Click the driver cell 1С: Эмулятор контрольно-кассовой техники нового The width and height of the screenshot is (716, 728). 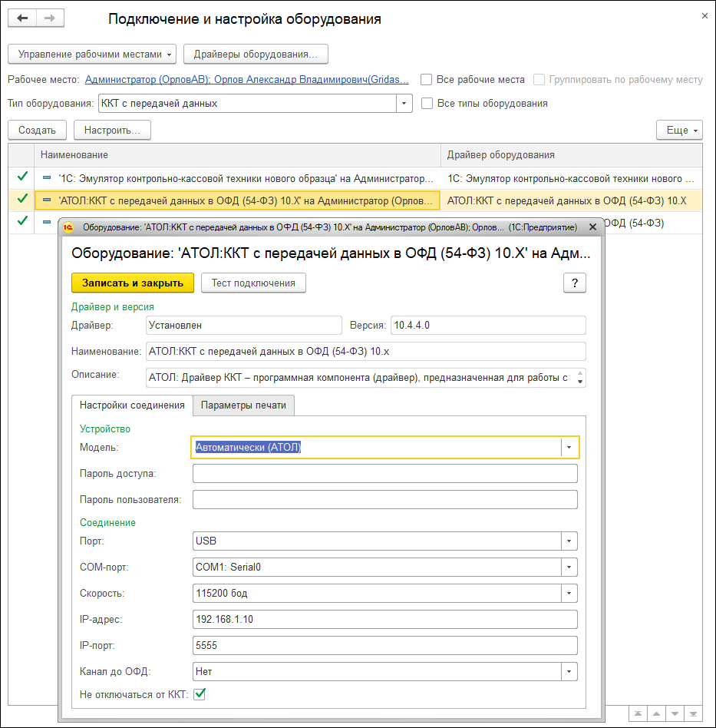click(x=571, y=179)
